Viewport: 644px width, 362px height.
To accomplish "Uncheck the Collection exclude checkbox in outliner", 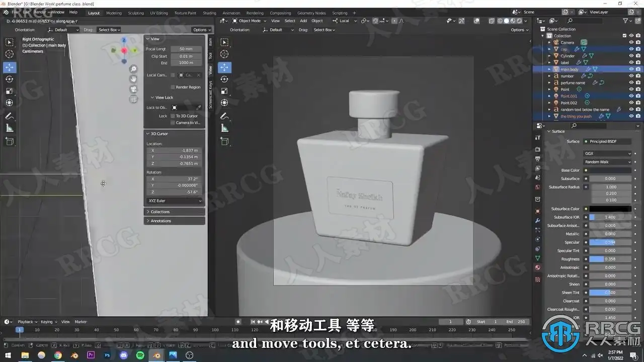I will (624, 36).
